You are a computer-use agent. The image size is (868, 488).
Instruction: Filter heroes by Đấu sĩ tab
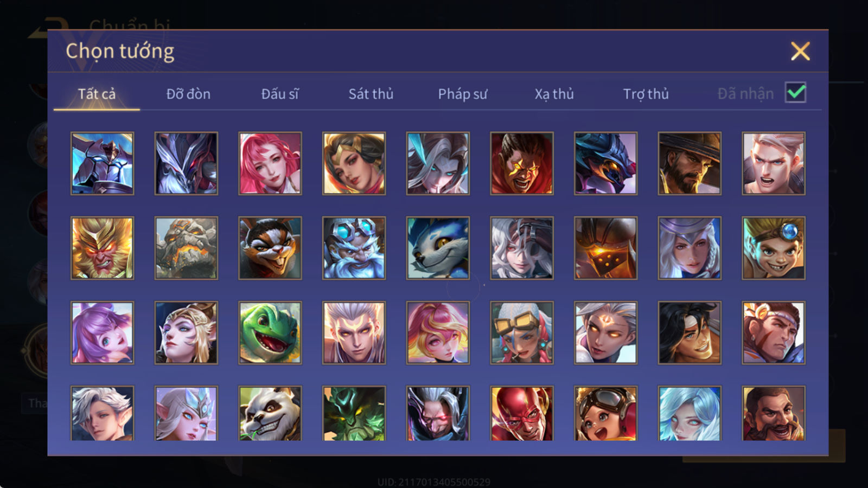(x=280, y=94)
